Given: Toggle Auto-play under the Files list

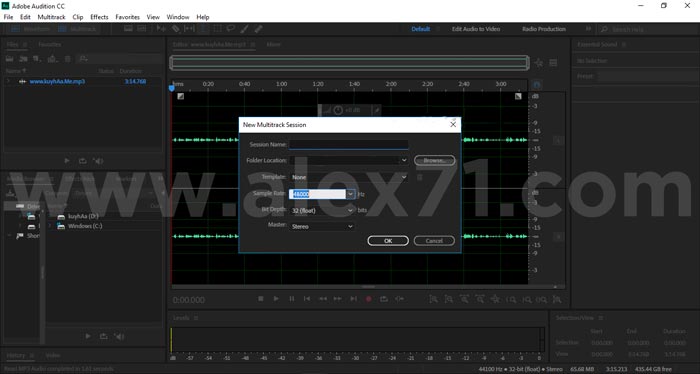Looking at the screenshot, I should tap(99, 161).
